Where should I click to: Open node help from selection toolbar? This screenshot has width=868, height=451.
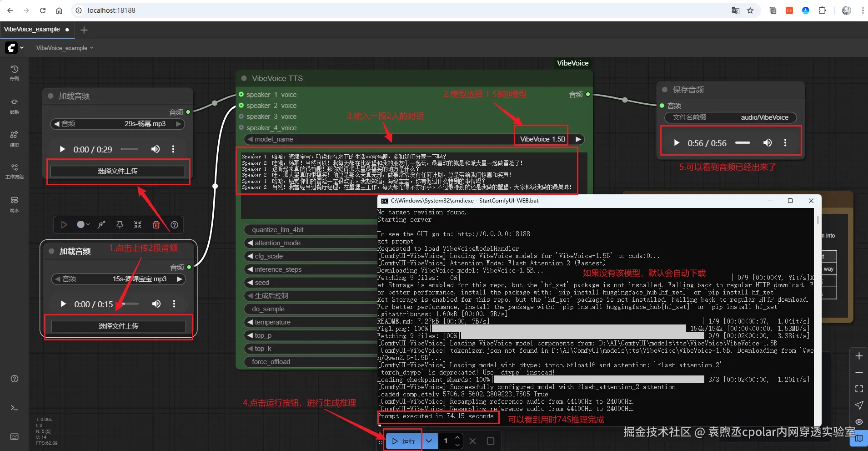[x=174, y=225]
